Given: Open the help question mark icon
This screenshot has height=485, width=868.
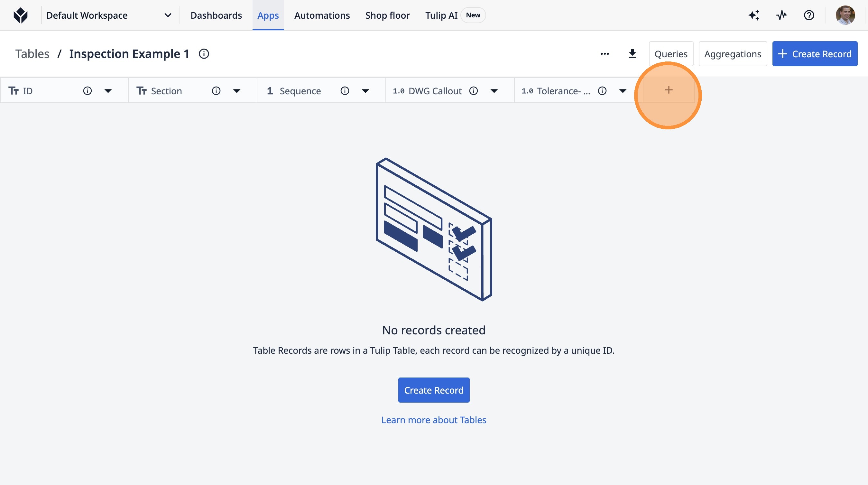Looking at the screenshot, I should 809,15.
